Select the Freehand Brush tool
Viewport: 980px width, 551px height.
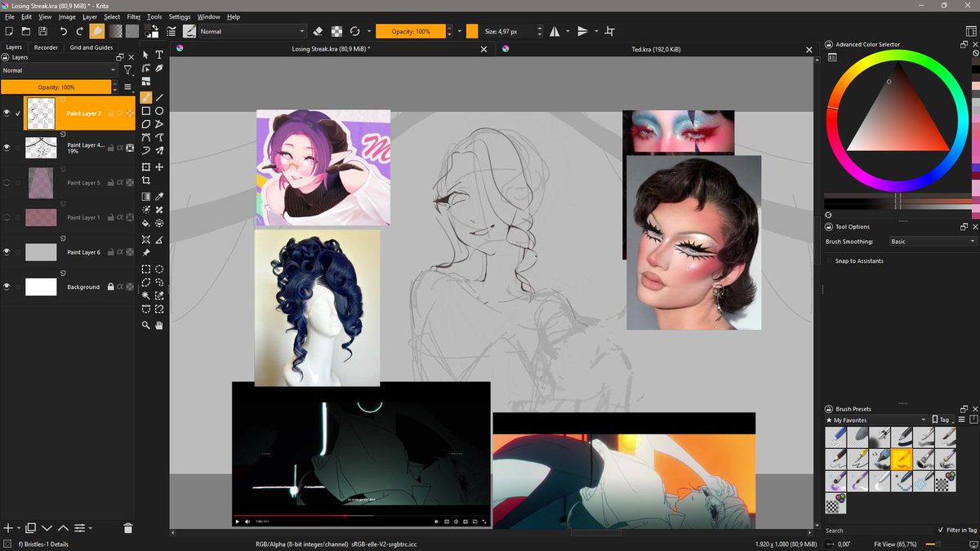point(146,97)
